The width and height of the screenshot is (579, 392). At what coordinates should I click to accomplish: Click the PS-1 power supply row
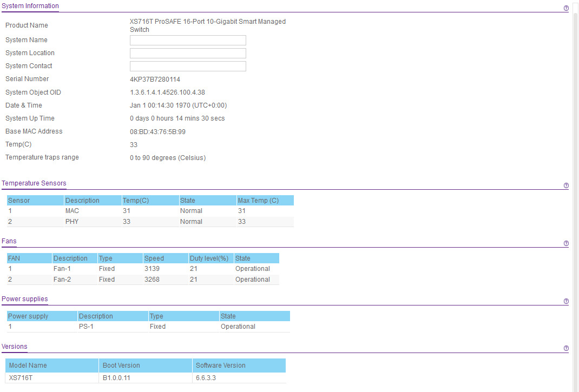[x=148, y=327]
